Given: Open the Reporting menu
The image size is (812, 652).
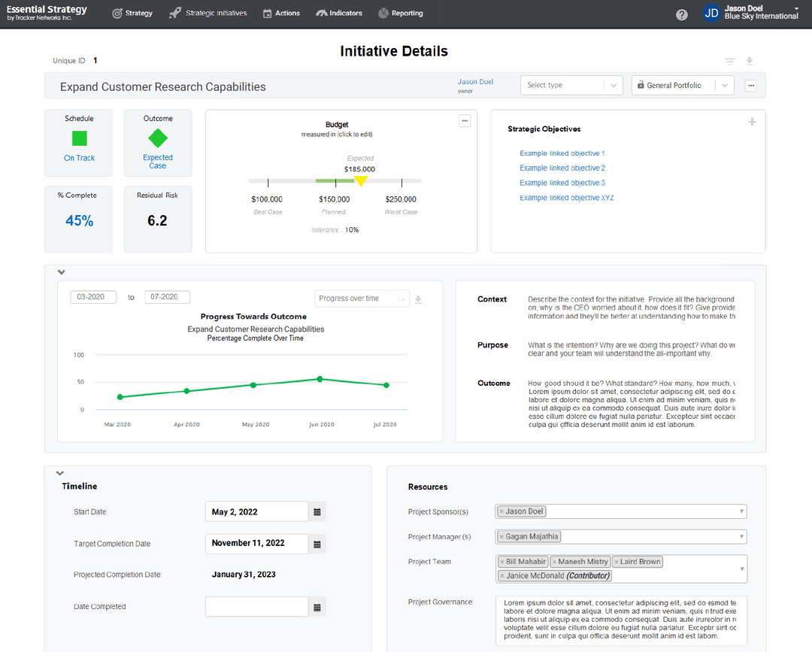Looking at the screenshot, I should 401,13.
